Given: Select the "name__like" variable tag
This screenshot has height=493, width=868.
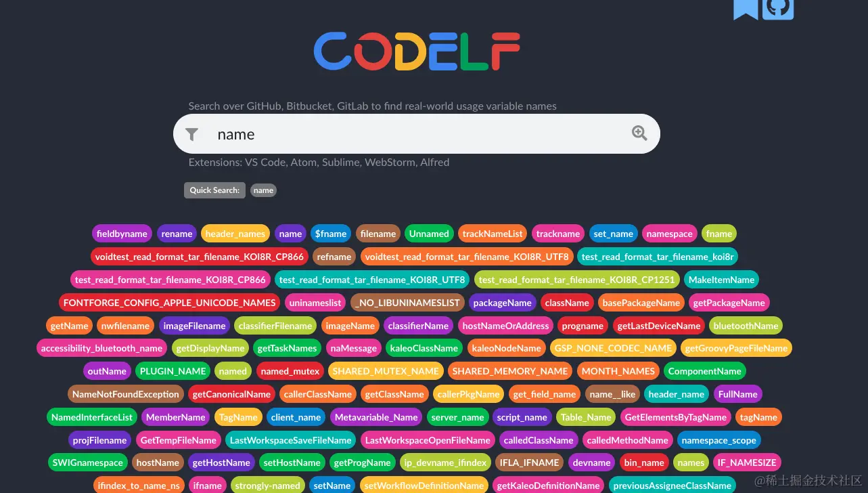Looking at the screenshot, I should 612,394.
